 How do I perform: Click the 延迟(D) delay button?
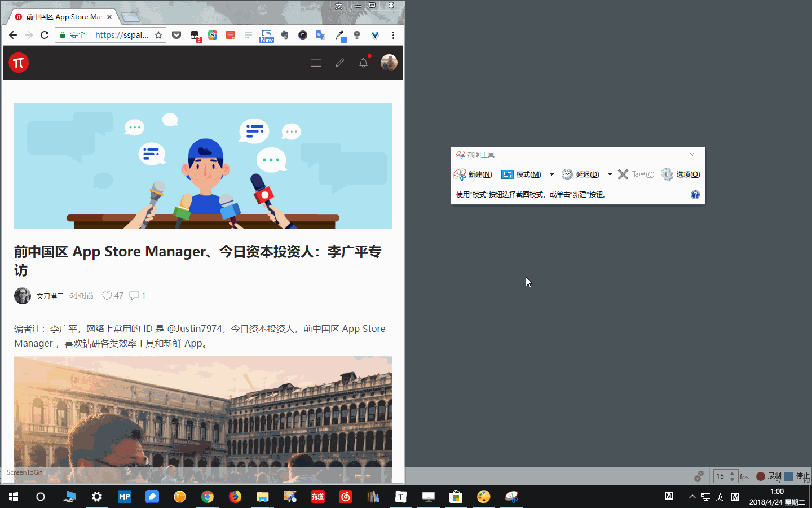pyautogui.click(x=580, y=174)
